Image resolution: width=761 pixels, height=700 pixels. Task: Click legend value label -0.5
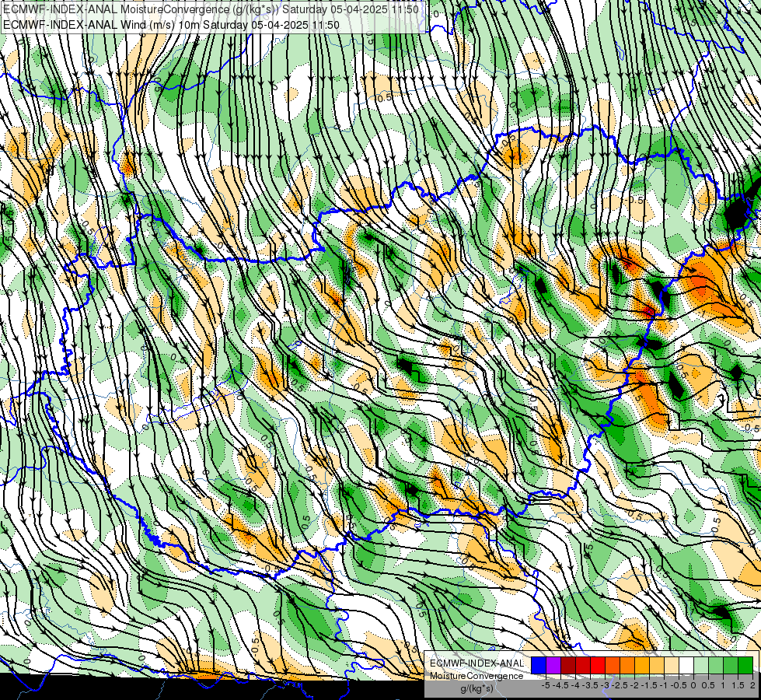pyautogui.click(x=679, y=685)
